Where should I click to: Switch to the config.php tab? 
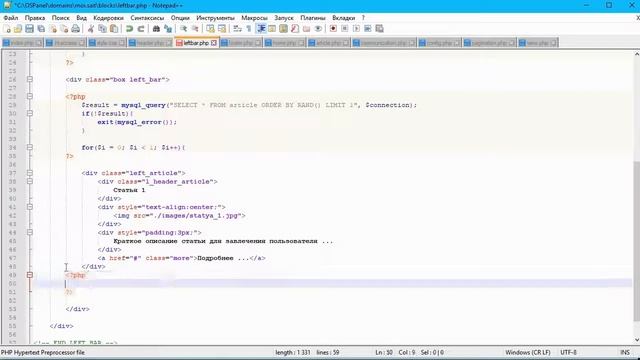tap(439, 43)
